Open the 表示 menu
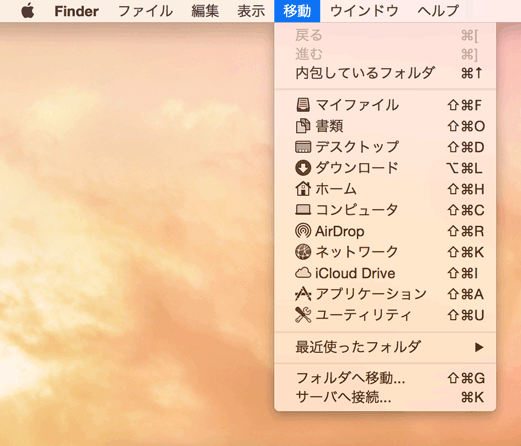This screenshot has width=521, height=446. tap(251, 11)
